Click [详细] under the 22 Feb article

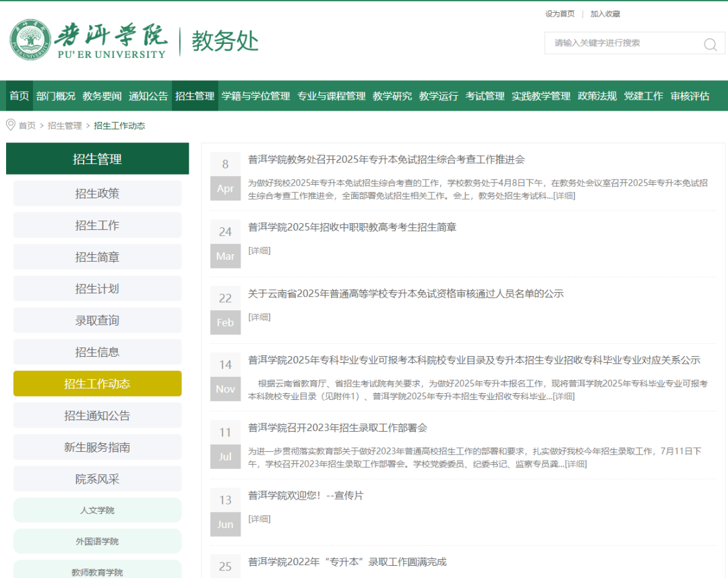click(259, 317)
